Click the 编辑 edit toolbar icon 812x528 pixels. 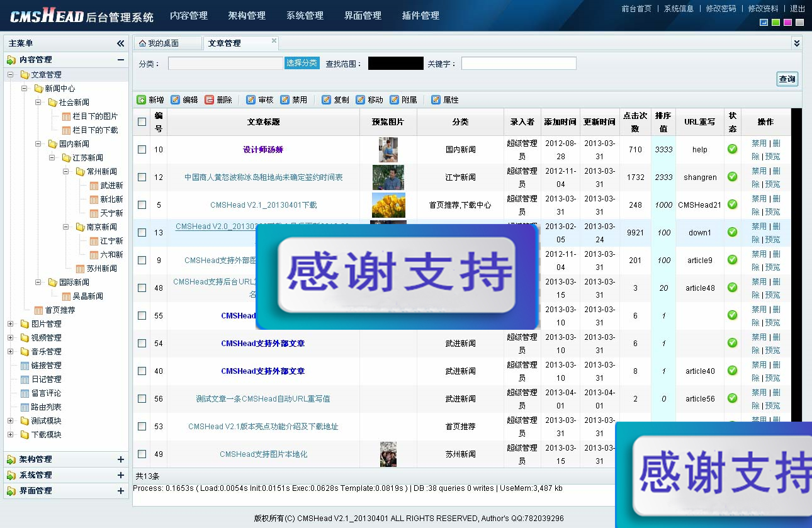click(x=176, y=99)
